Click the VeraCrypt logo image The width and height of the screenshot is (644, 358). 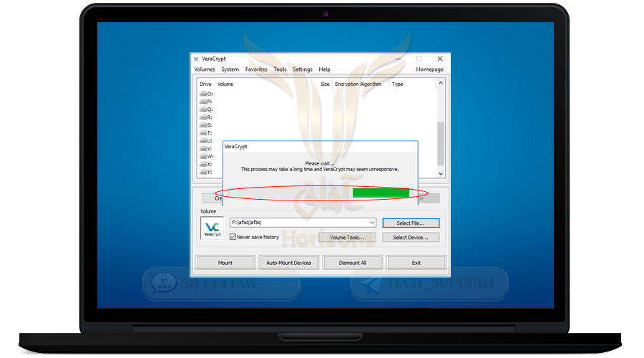[212, 228]
